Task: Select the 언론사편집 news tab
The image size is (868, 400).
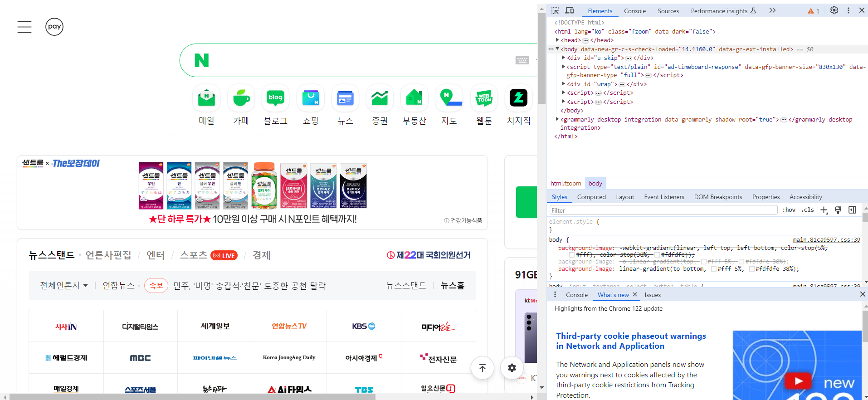Action: click(108, 255)
